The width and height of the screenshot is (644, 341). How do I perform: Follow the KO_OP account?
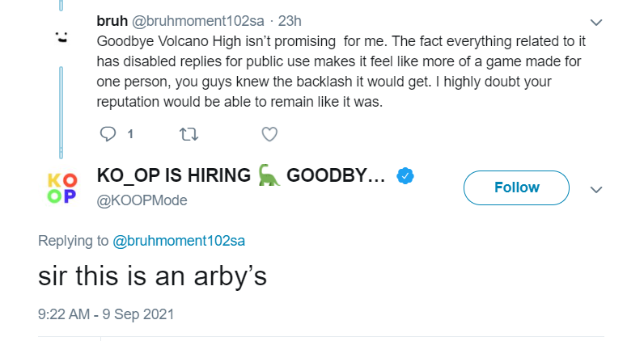click(x=516, y=187)
